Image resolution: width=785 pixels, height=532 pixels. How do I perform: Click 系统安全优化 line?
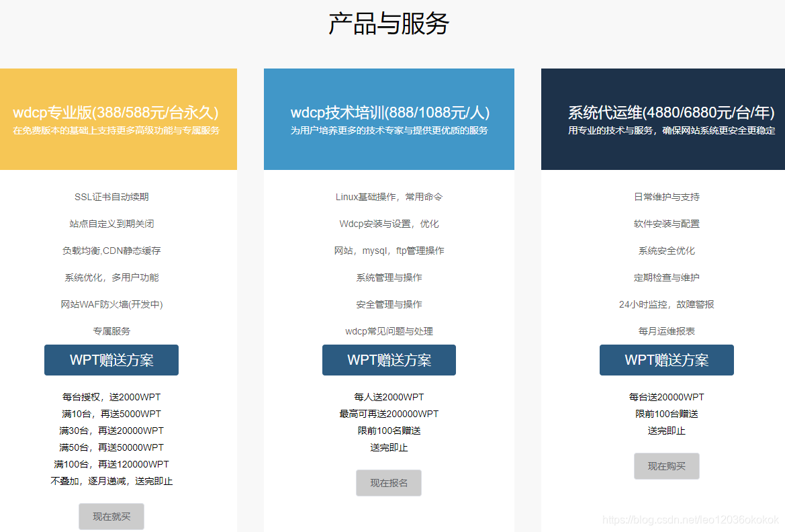point(667,251)
